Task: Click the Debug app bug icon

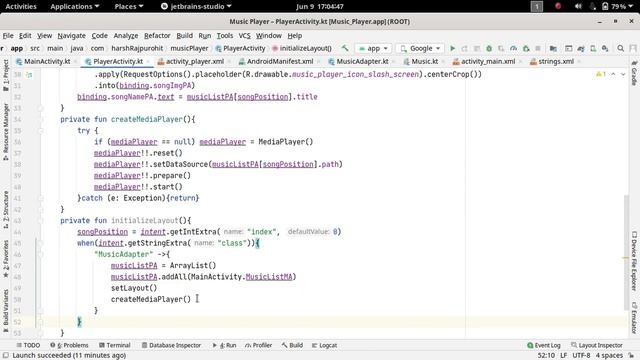Action: pos(489,48)
